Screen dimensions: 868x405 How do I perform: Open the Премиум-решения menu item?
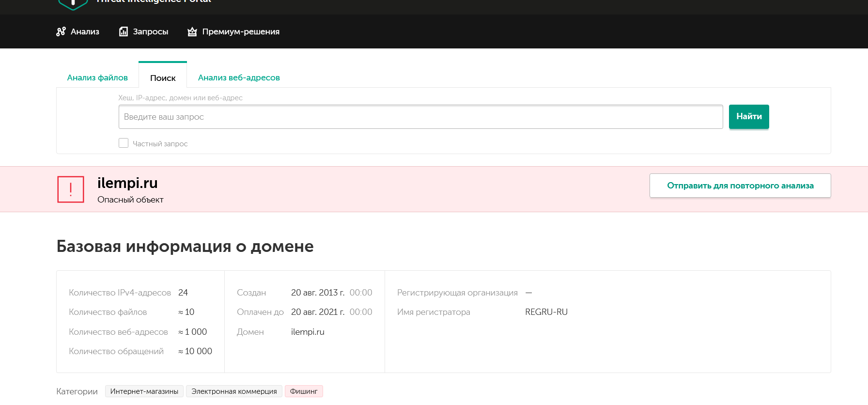click(x=233, y=31)
